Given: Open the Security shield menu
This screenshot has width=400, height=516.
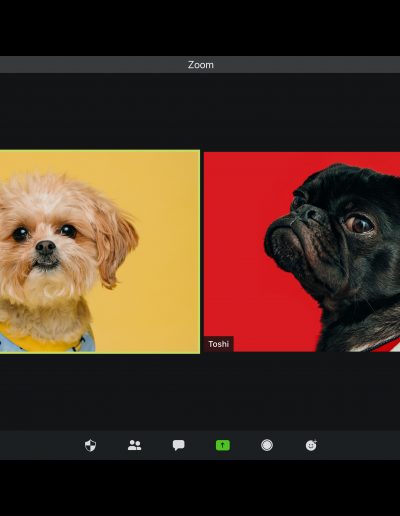Looking at the screenshot, I should 90,445.
